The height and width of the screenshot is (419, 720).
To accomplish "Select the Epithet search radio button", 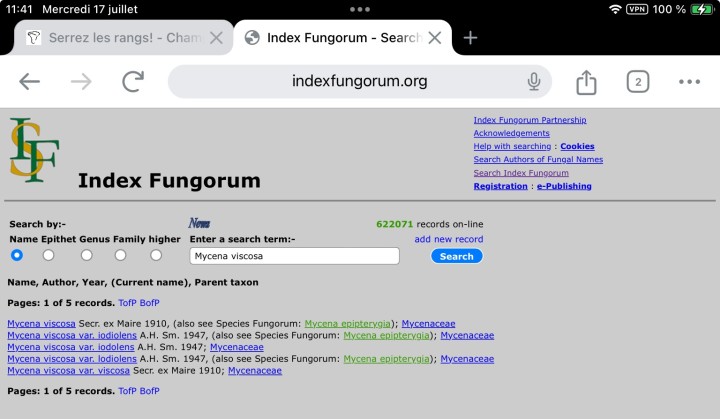I will point(48,255).
